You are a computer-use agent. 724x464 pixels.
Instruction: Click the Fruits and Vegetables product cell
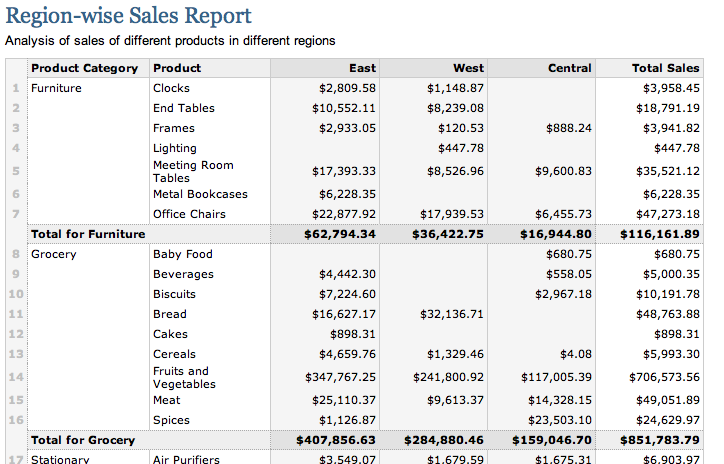click(184, 377)
